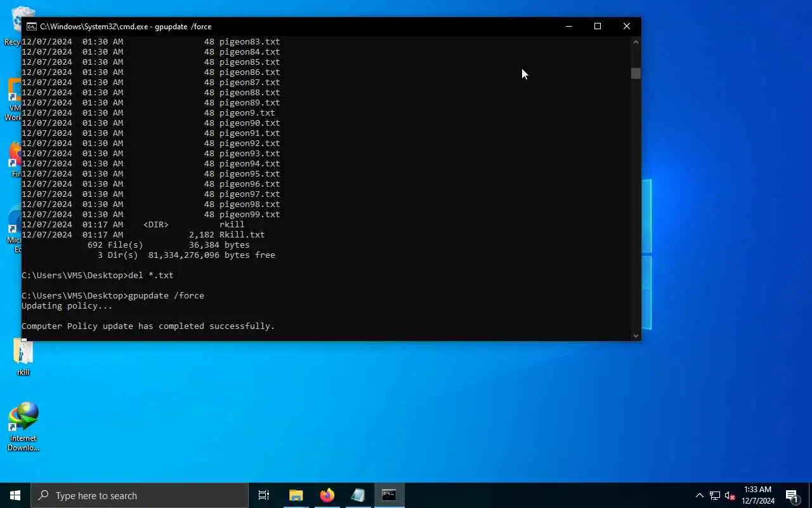Show hidden system tray icons
Image resolution: width=812 pixels, height=508 pixels.
[x=699, y=495]
